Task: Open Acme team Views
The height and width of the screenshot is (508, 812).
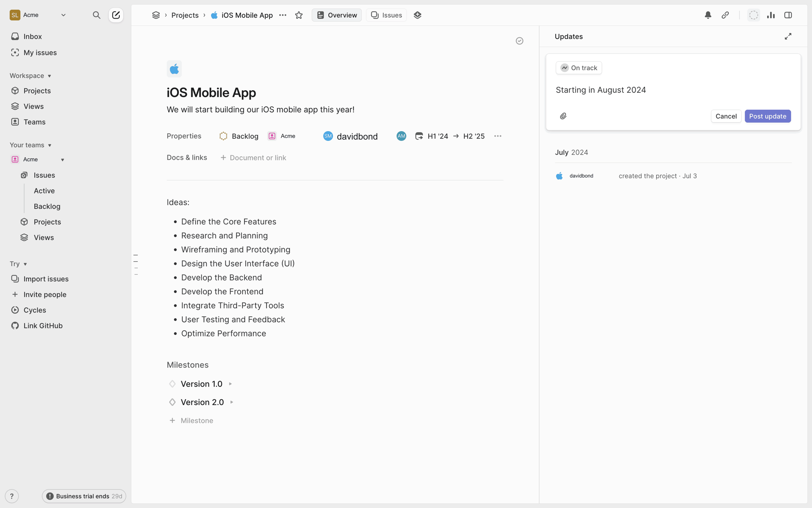Action: click(44, 238)
